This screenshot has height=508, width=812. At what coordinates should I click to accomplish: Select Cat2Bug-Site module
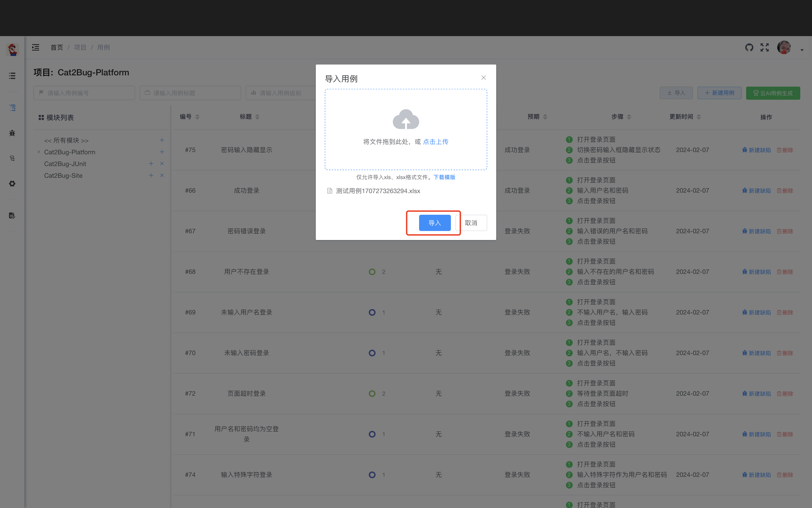coord(63,175)
